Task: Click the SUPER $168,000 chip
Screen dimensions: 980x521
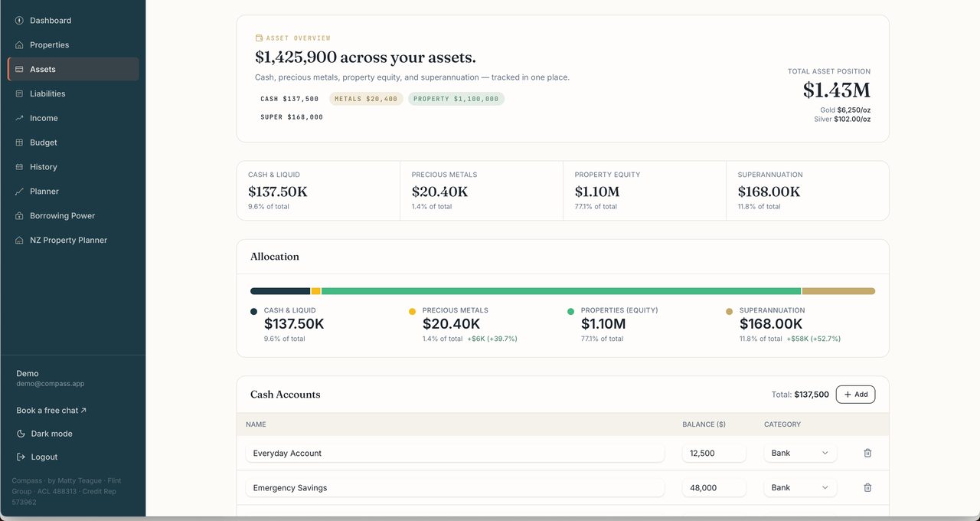Action: pos(292,117)
